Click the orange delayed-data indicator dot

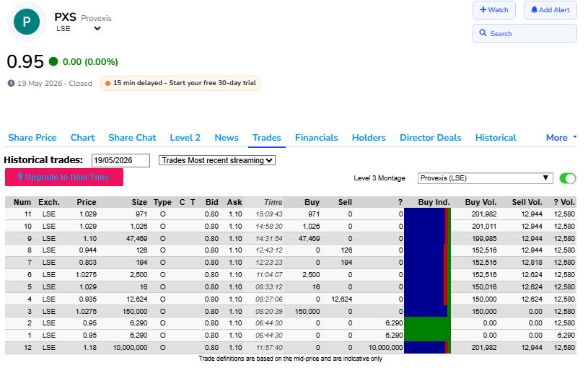pos(107,83)
